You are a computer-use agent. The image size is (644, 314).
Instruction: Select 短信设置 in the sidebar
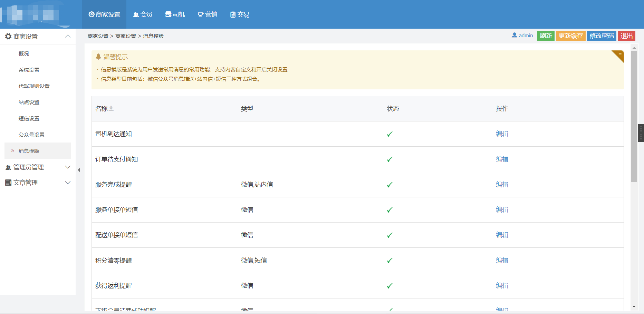point(29,118)
